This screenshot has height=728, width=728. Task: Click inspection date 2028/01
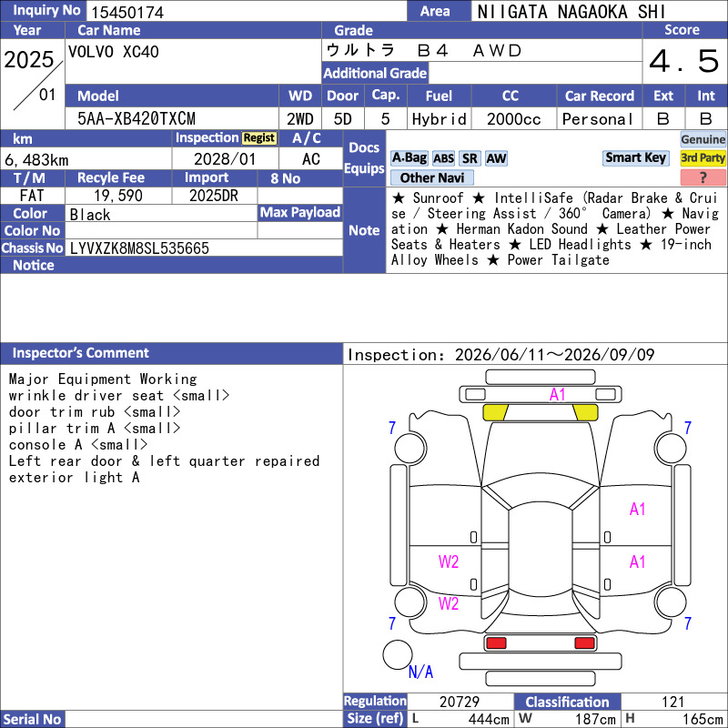pyautogui.click(x=225, y=159)
